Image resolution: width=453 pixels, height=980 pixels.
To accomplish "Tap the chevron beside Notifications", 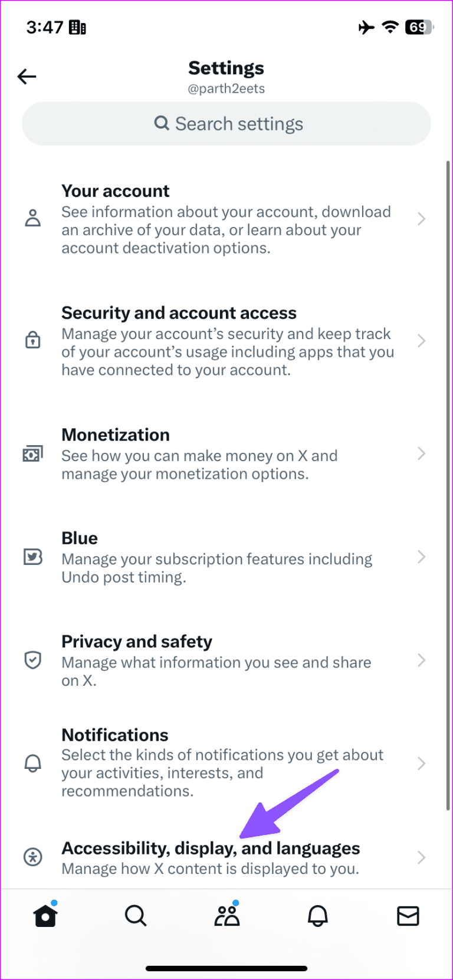I will [421, 762].
